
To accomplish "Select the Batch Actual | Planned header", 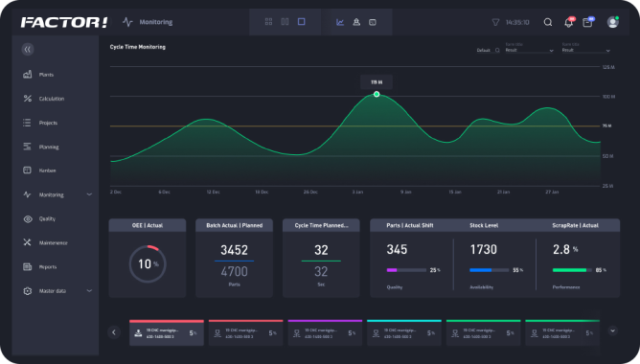I will (235, 225).
